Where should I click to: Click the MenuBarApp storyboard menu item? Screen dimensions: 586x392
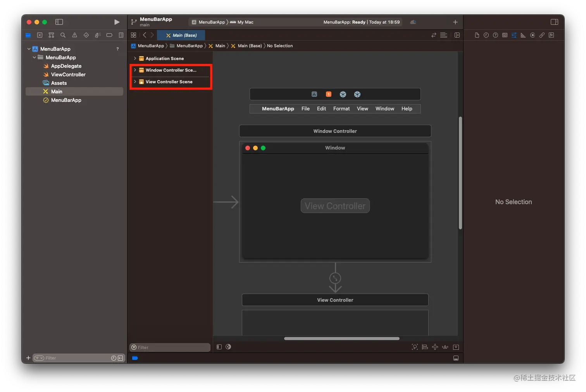278,109
